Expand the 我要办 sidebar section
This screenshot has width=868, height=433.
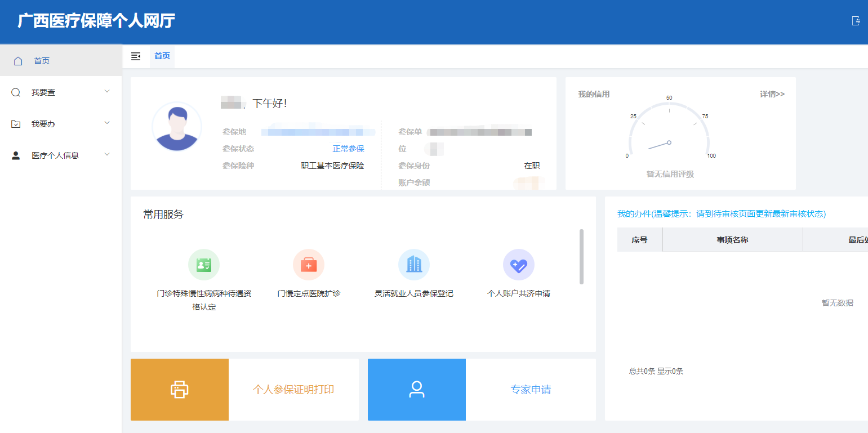[60, 123]
